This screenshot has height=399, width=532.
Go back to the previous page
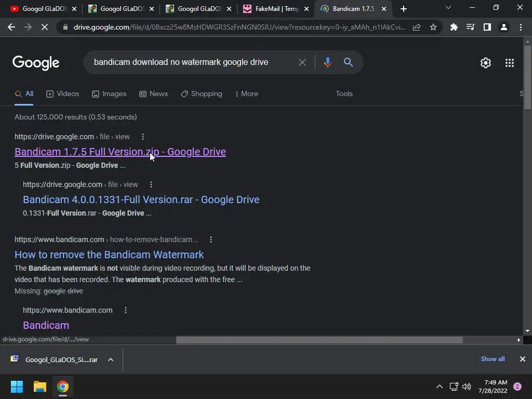tap(11, 27)
